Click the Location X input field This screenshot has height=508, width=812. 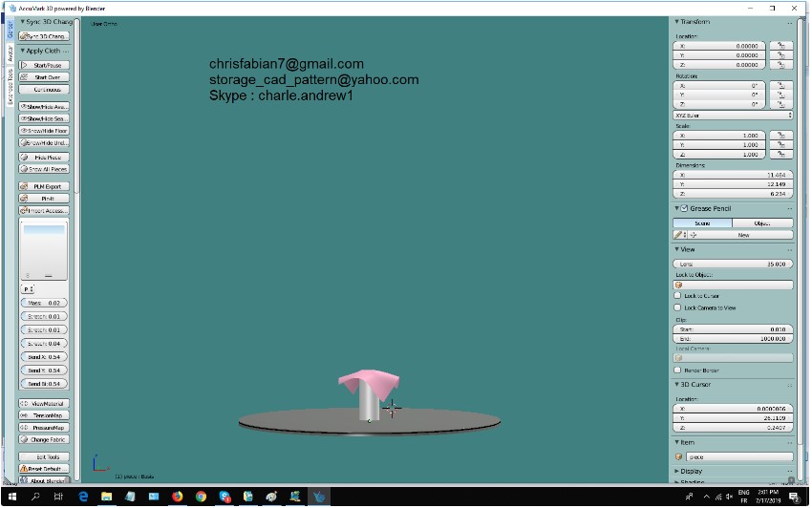(x=720, y=46)
